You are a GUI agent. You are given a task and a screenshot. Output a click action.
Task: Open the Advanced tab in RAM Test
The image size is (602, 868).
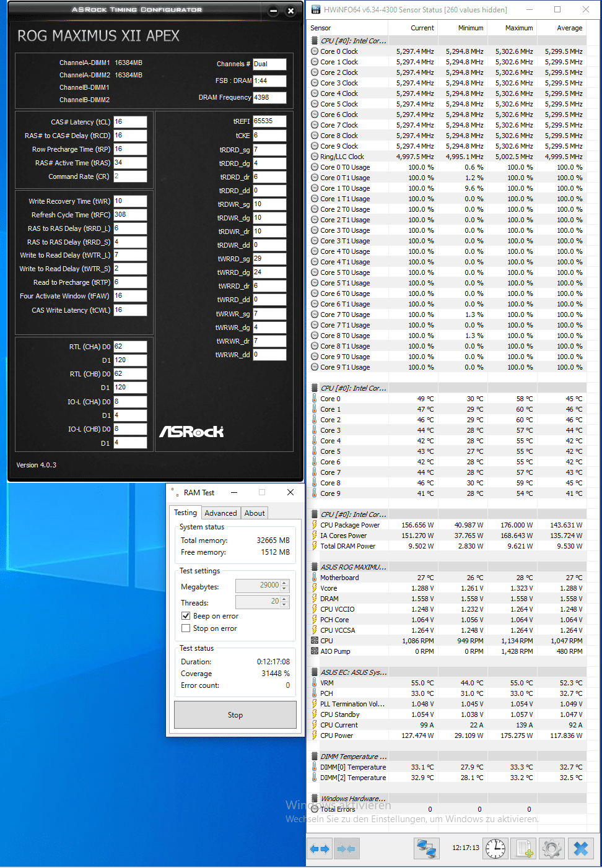(220, 513)
